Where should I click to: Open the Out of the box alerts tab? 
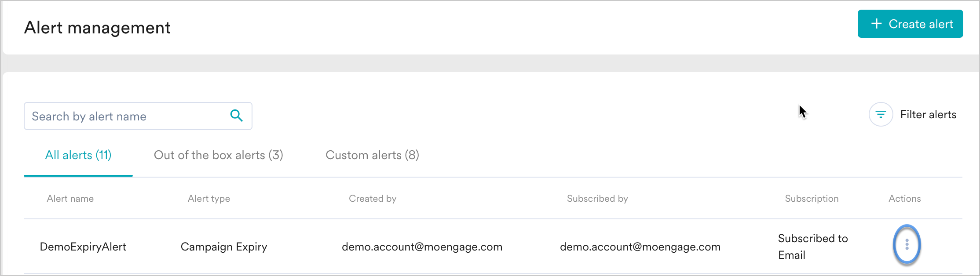219,155
